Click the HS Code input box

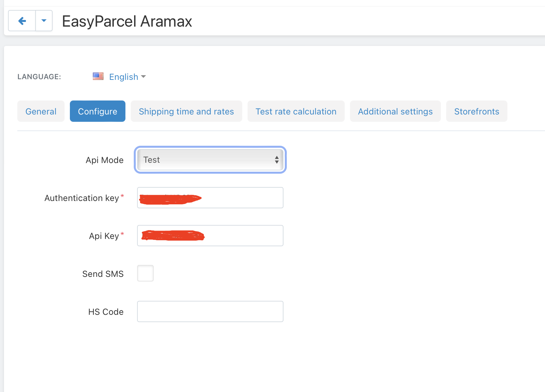pyautogui.click(x=210, y=311)
